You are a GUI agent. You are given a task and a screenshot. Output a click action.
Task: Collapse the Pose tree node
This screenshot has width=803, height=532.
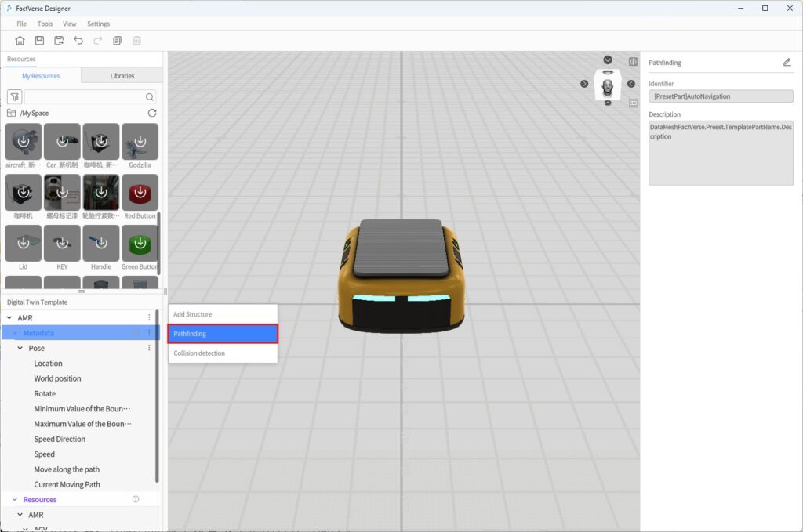20,348
